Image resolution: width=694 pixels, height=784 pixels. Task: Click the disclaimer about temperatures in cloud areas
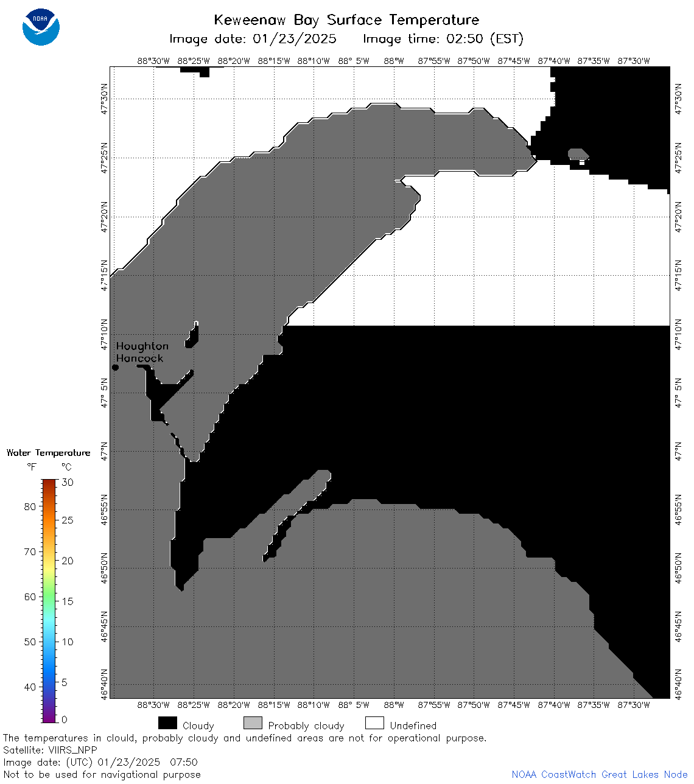[x=245, y=738]
